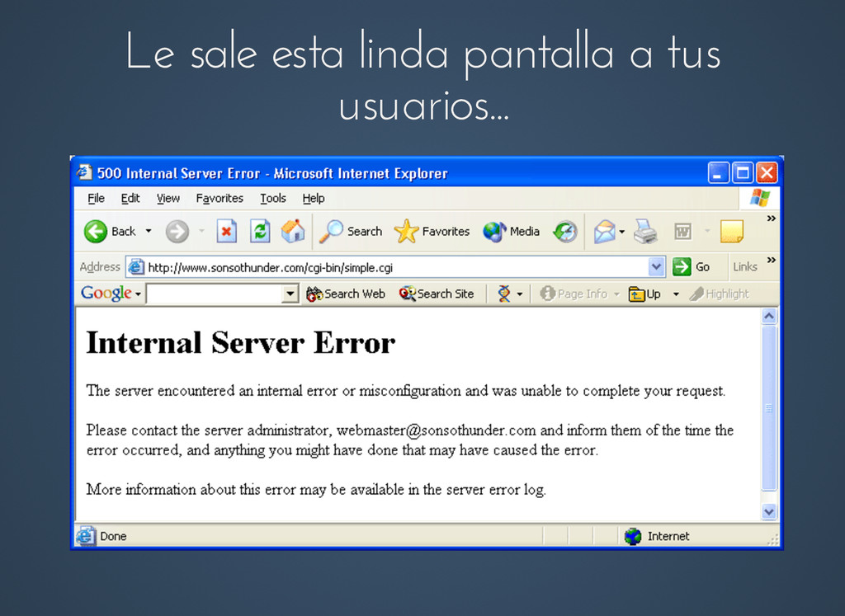Expand the Google news icon dropdown
The width and height of the screenshot is (845, 616).
(520, 294)
